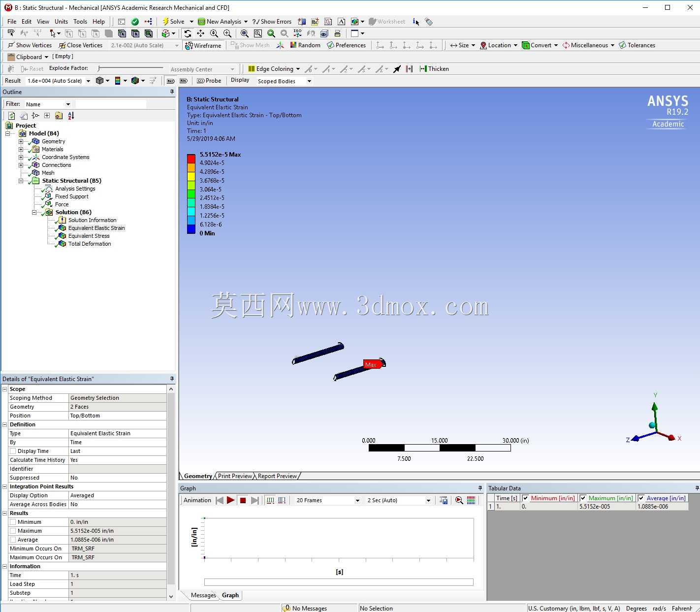Click the red legend color band
The height and width of the screenshot is (612, 700).
point(191,159)
